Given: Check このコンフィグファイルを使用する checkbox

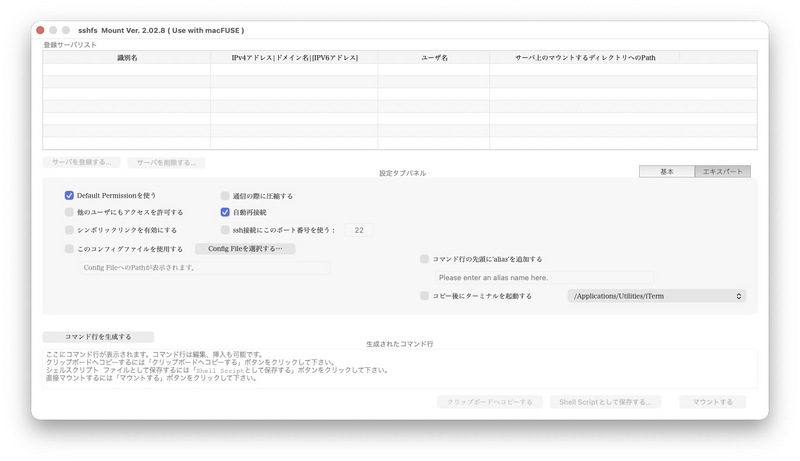Looking at the screenshot, I should coord(70,248).
